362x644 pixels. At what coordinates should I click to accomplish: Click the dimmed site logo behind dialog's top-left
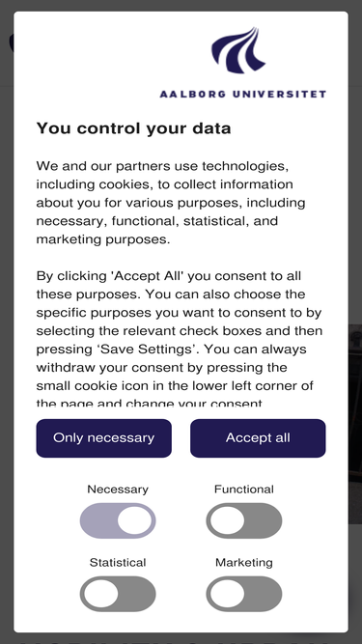coord(11,42)
